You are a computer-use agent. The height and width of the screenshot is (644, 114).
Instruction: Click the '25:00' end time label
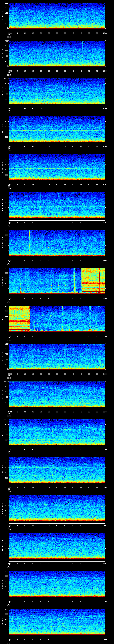coord(105,412)
